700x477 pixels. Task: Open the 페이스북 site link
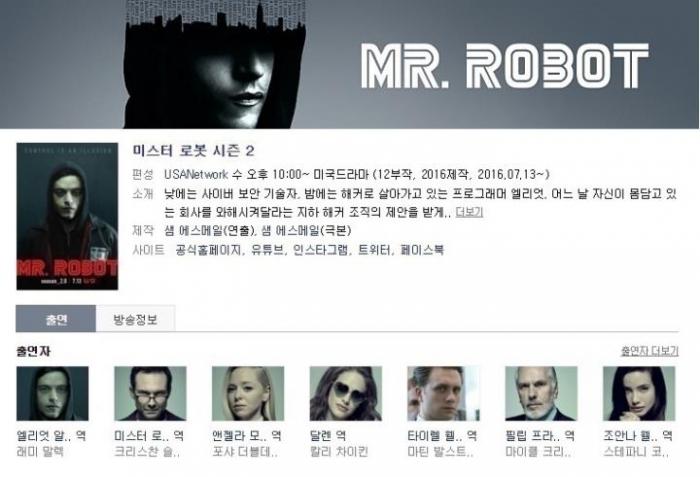(x=422, y=250)
